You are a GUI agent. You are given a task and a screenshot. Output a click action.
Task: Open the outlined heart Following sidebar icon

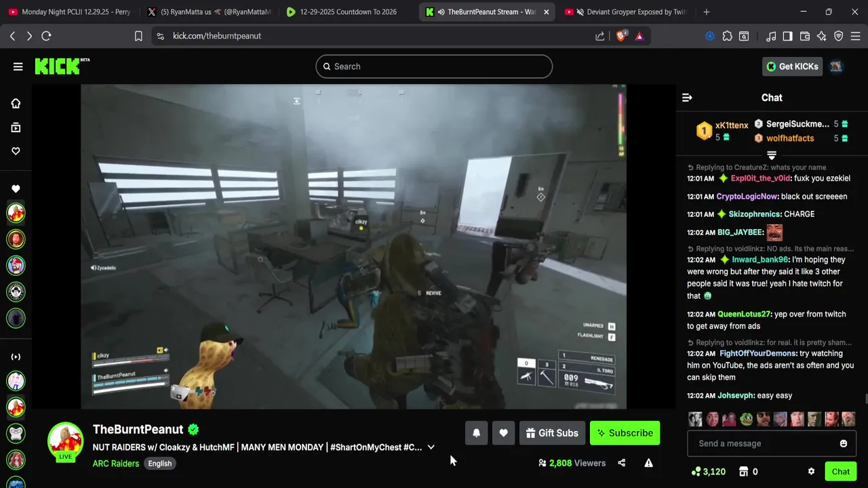coord(16,151)
